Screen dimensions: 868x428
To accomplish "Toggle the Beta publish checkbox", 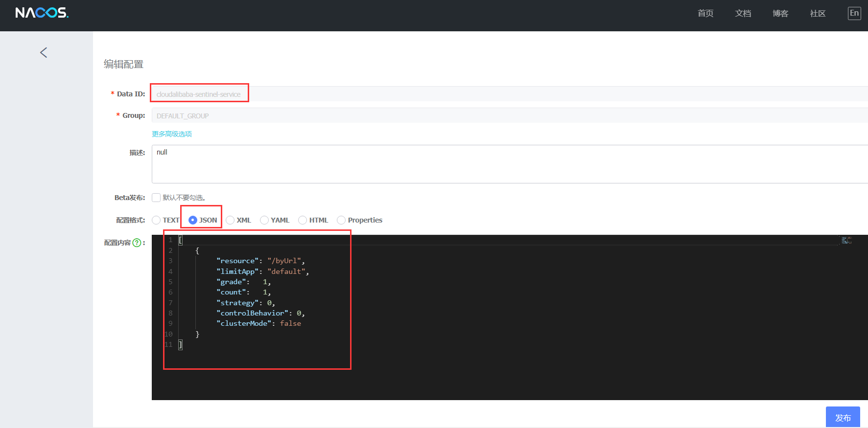I will pyautogui.click(x=156, y=198).
